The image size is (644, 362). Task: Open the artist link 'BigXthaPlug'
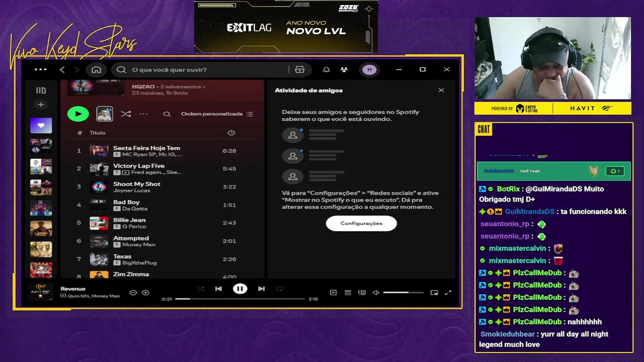coord(140,263)
